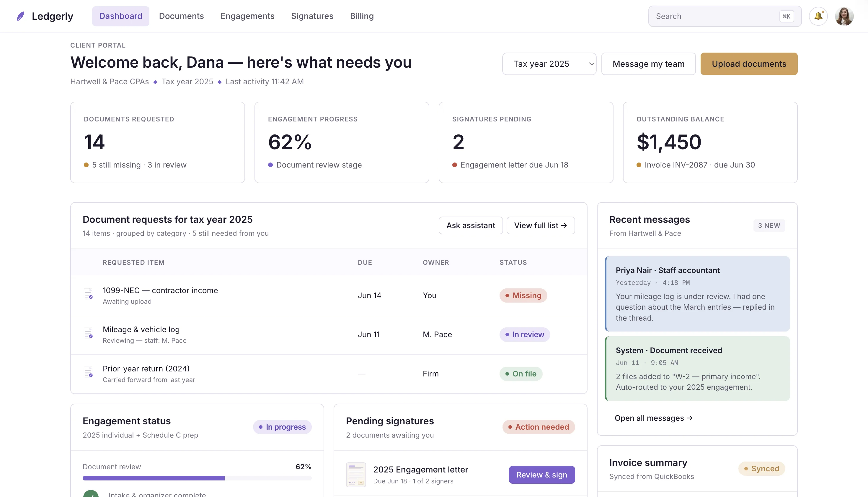Click the 1099-NEC row document icon

tap(88, 294)
